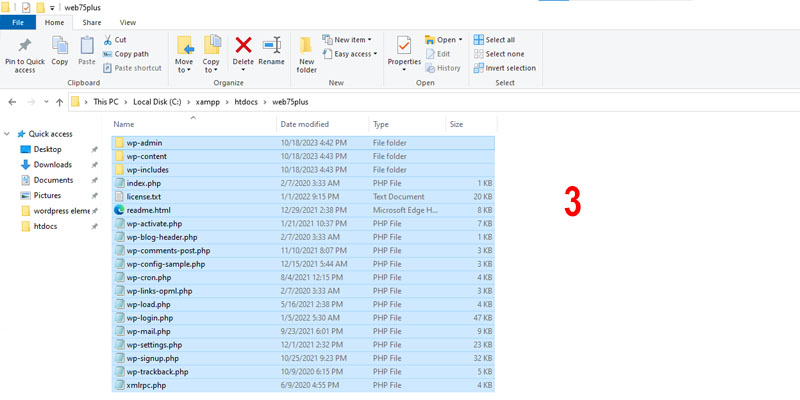Select wp-config-sample.php file
The height and width of the screenshot is (400, 800).
(x=304, y=264)
